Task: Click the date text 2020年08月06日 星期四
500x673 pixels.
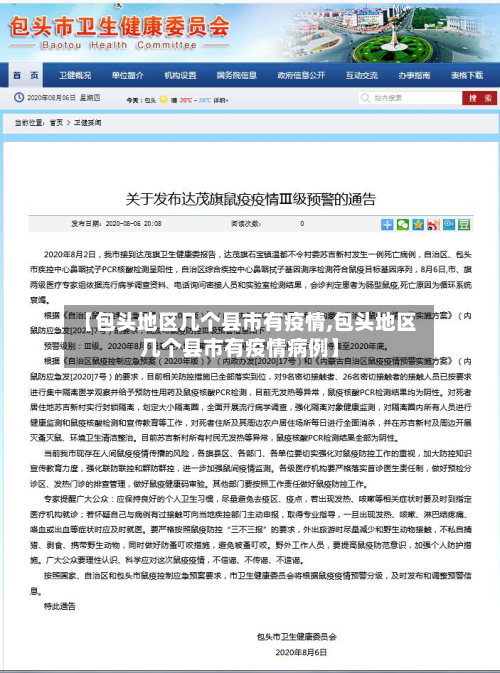Action: tap(64, 98)
